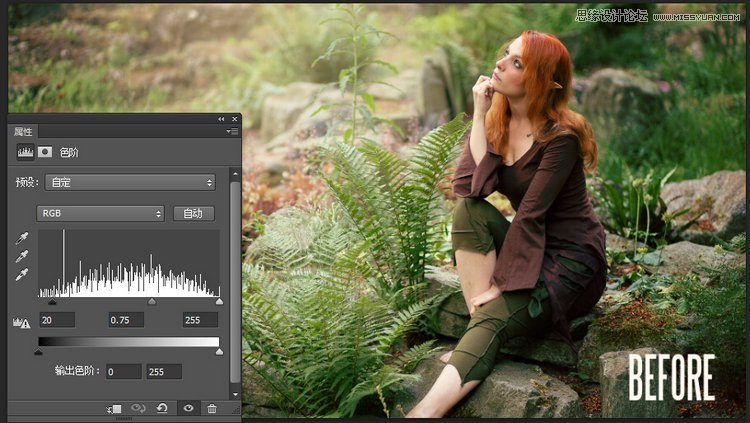The width and height of the screenshot is (750, 423).
Task: Click the Levels adjustment histogram icon
Action: pyautogui.click(x=25, y=153)
